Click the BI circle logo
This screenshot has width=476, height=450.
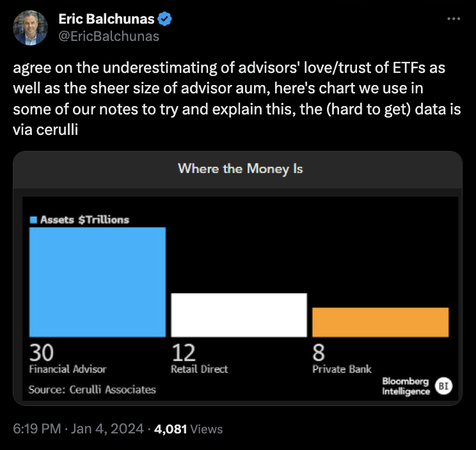click(x=442, y=385)
